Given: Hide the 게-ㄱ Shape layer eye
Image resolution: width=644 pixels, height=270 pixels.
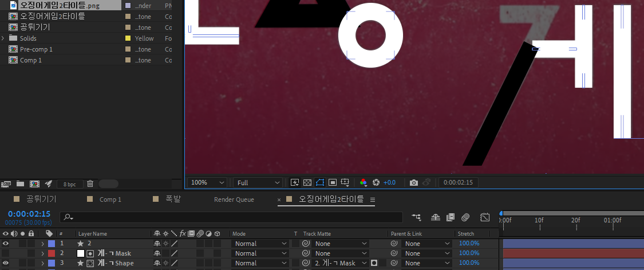Looking at the screenshot, I should click(6, 263).
